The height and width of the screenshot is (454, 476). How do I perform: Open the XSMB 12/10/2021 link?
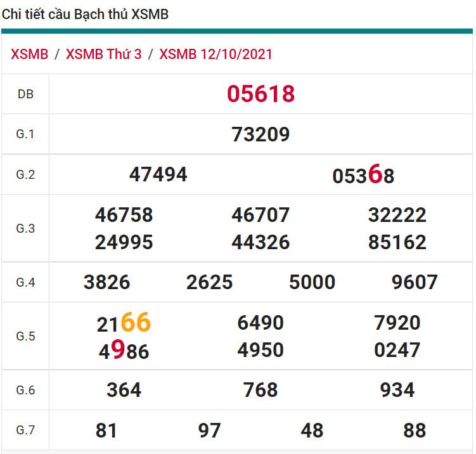pyautogui.click(x=215, y=54)
